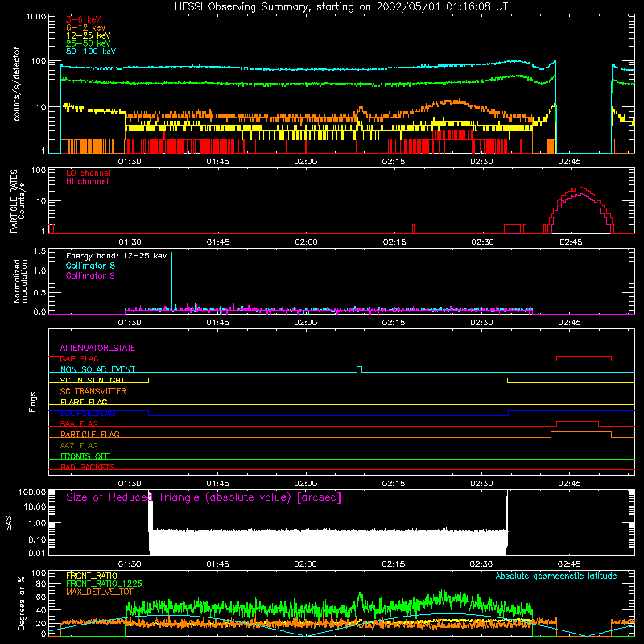Select the red '3-6 keV' legend label
644x644 pixels.
click(x=84, y=19)
